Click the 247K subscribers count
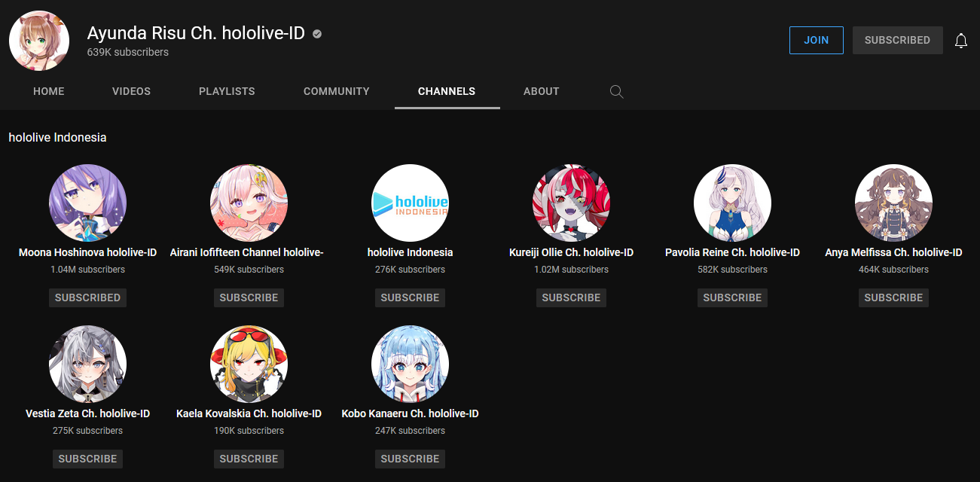 pos(410,431)
